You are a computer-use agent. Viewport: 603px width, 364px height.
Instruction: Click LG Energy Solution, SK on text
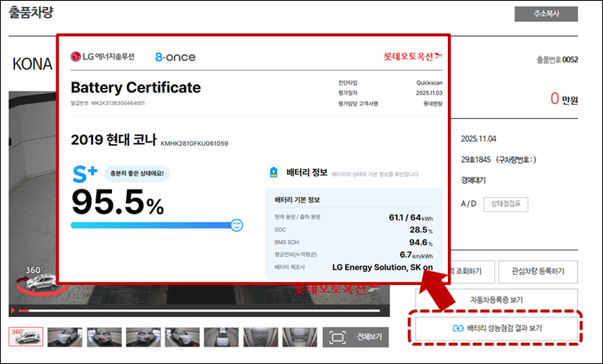click(382, 267)
